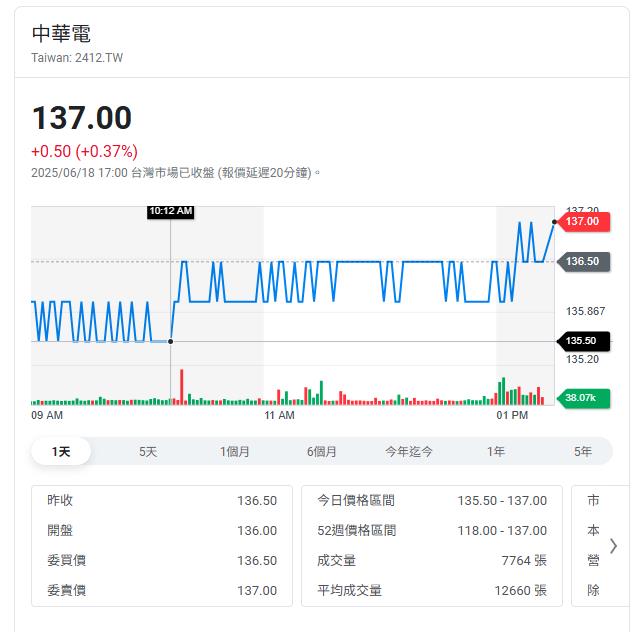Click the 7764 張 volume value
Screen dimensions: 638x632
click(524, 561)
